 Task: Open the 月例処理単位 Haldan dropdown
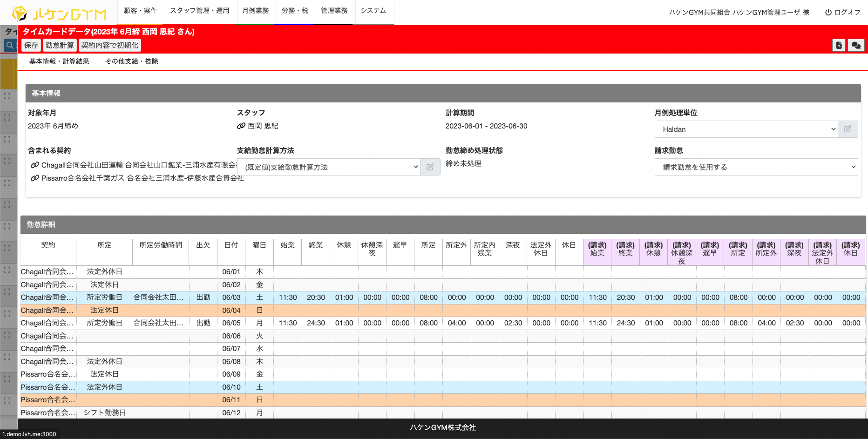746,129
